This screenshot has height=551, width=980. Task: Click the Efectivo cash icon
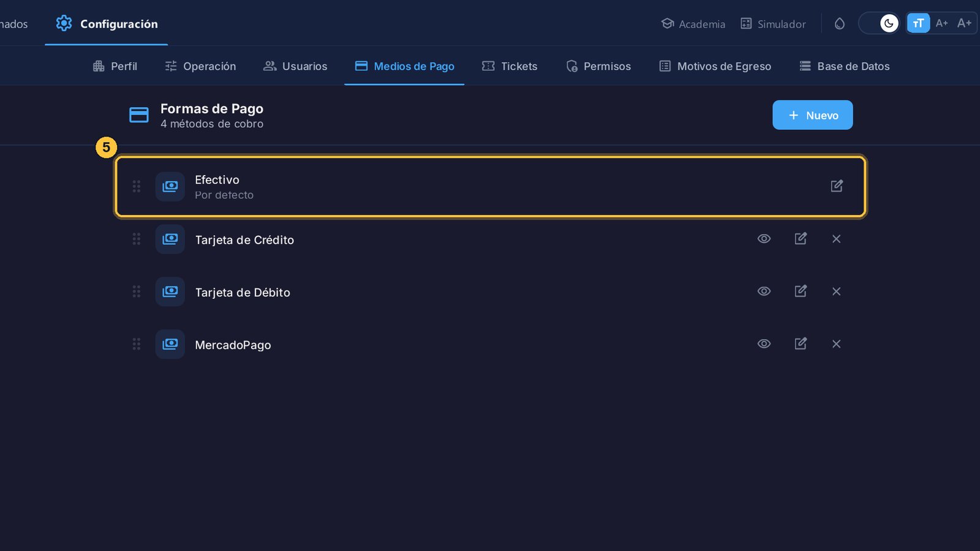click(x=170, y=186)
